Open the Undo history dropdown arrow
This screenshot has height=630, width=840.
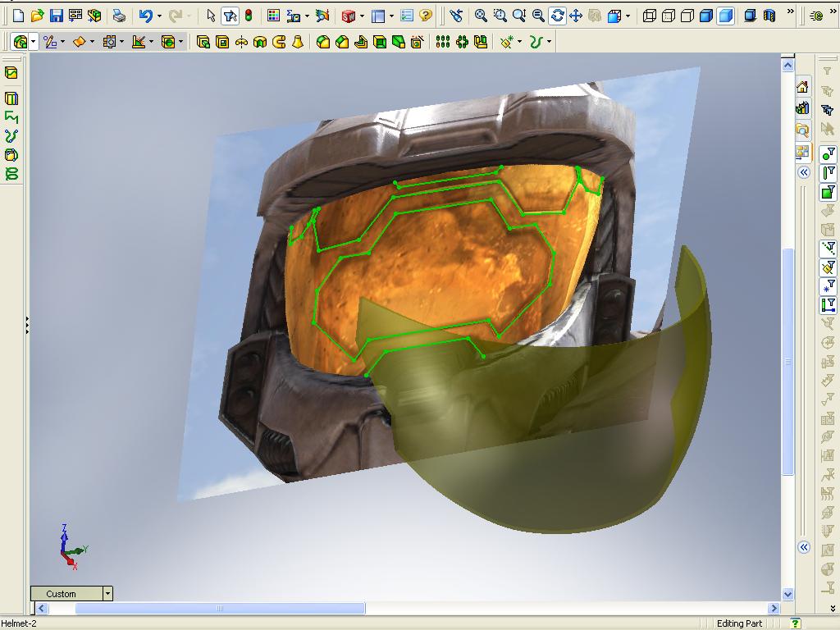click(159, 16)
